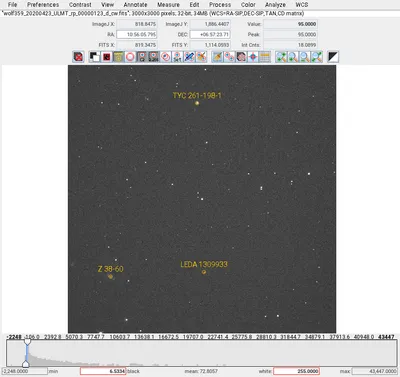Open the View menu
The height and width of the screenshot is (377, 400).
pyautogui.click(x=107, y=5)
